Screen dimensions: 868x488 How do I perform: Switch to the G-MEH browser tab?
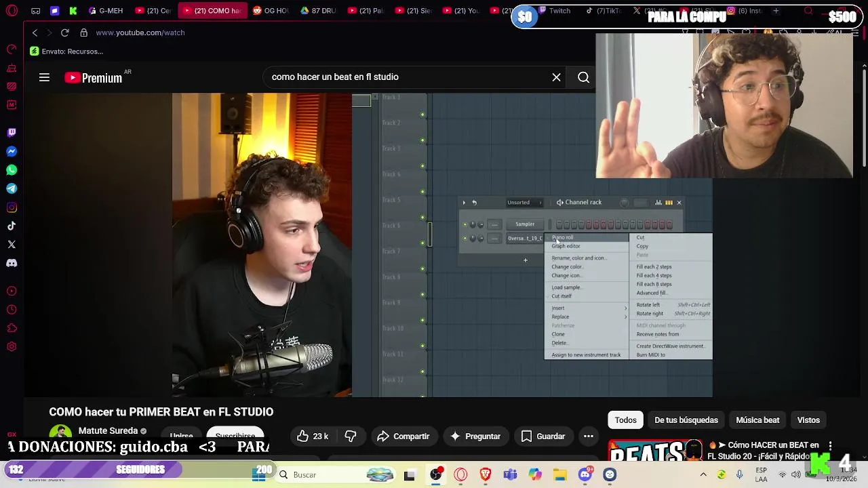pos(106,11)
